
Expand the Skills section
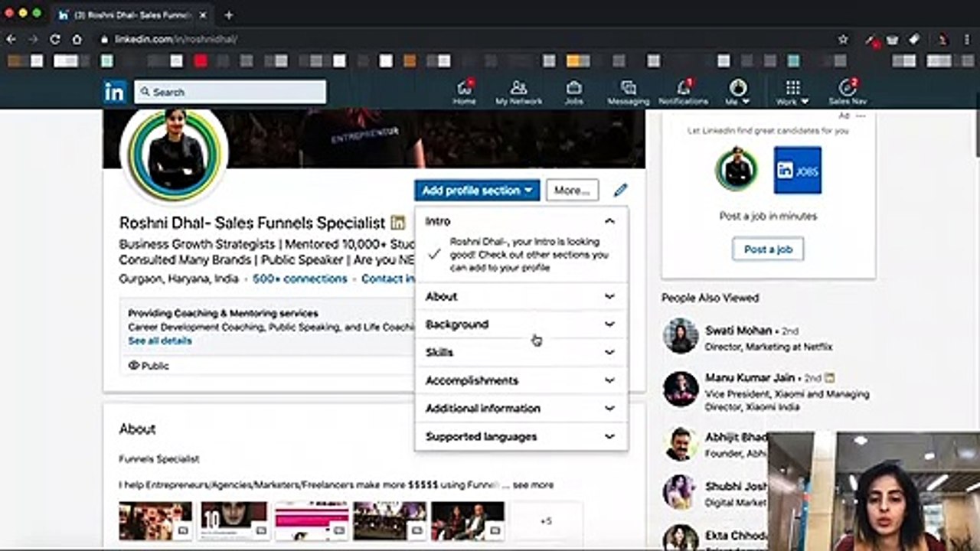click(521, 353)
